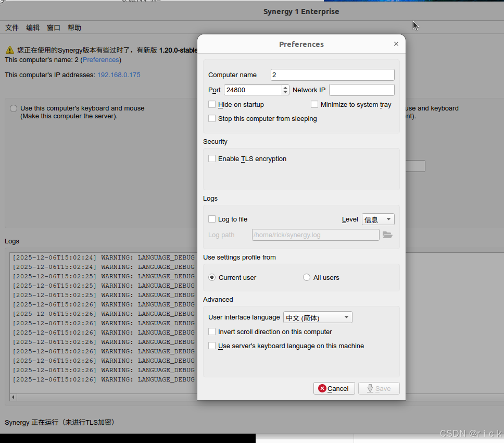Open the 帮助 menu

(x=74, y=28)
